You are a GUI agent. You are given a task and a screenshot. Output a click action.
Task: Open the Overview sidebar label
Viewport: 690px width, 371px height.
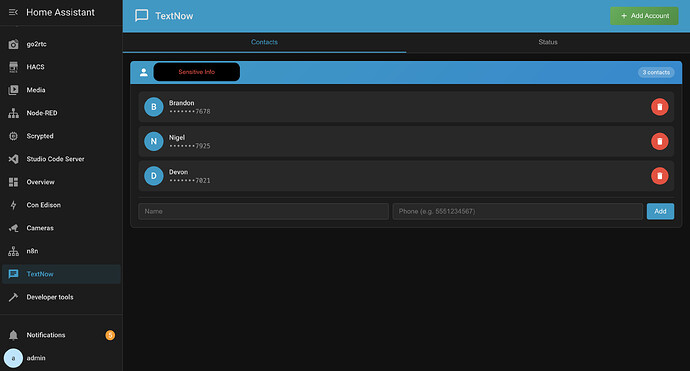tap(40, 182)
